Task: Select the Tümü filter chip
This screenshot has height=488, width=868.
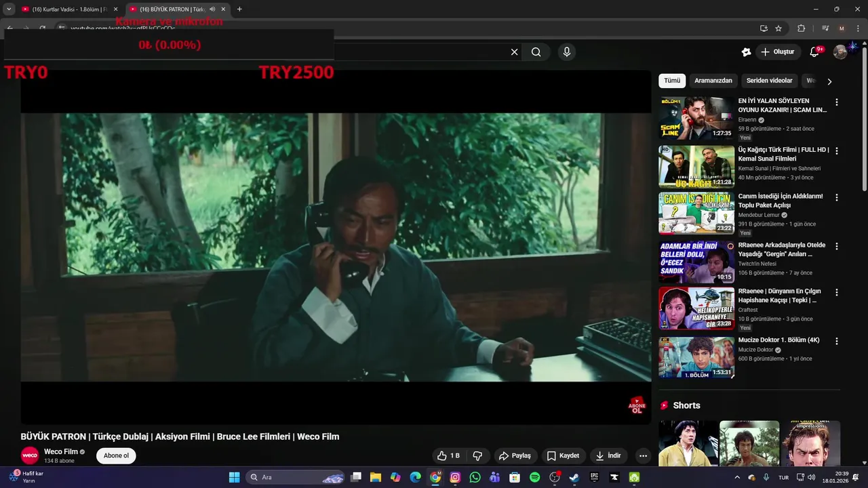Action: (672, 81)
